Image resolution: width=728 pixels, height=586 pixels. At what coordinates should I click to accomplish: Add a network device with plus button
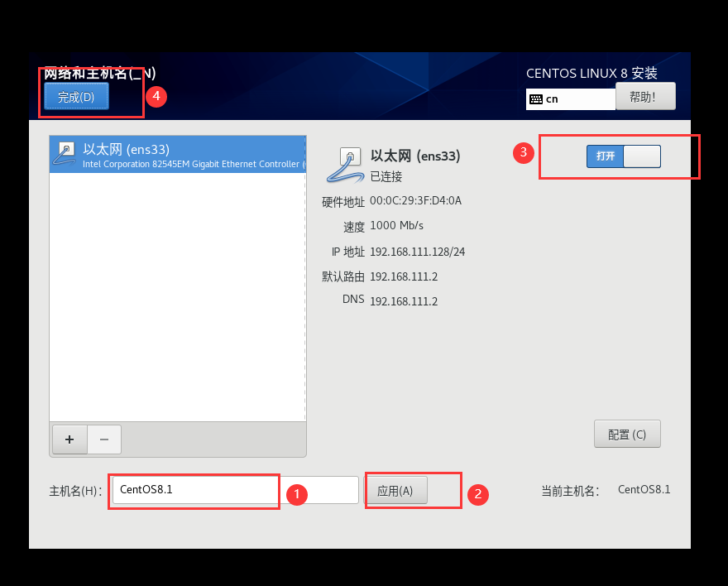coord(69,439)
